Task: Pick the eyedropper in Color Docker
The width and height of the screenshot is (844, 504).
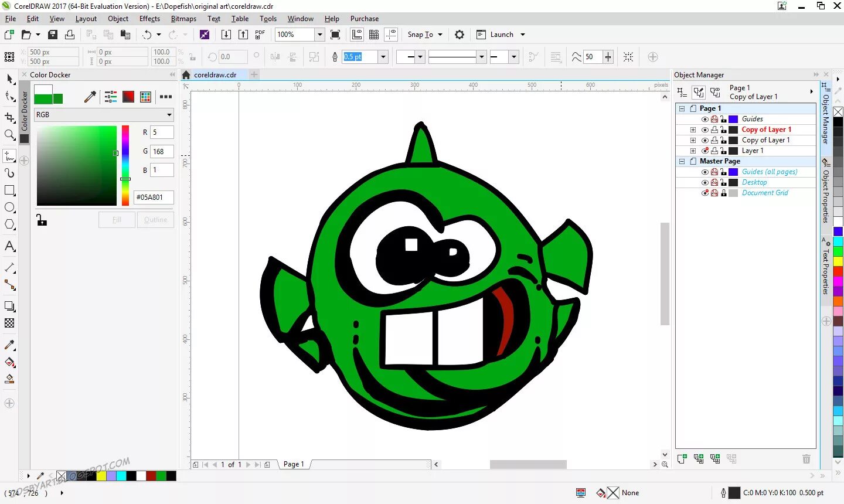Action: click(x=90, y=97)
